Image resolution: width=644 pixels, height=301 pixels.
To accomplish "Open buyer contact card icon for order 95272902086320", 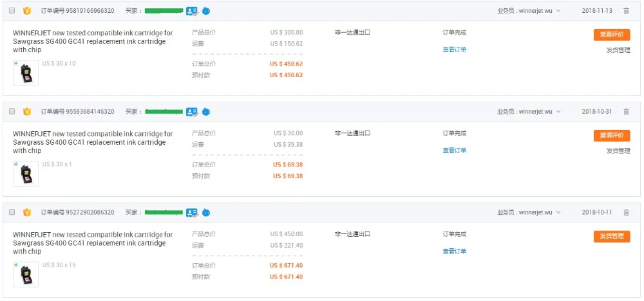I will coord(192,212).
